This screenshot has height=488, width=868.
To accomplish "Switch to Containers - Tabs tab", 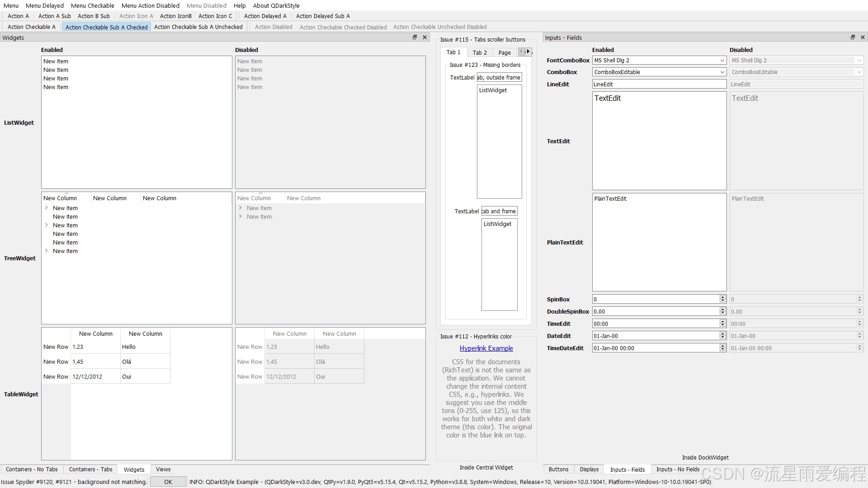I will (x=90, y=469).
